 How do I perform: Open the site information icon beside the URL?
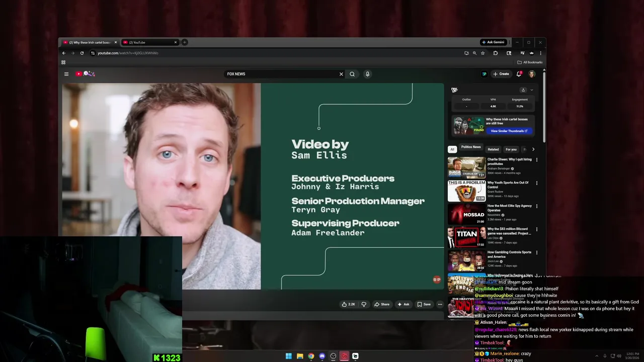(93, 53)
